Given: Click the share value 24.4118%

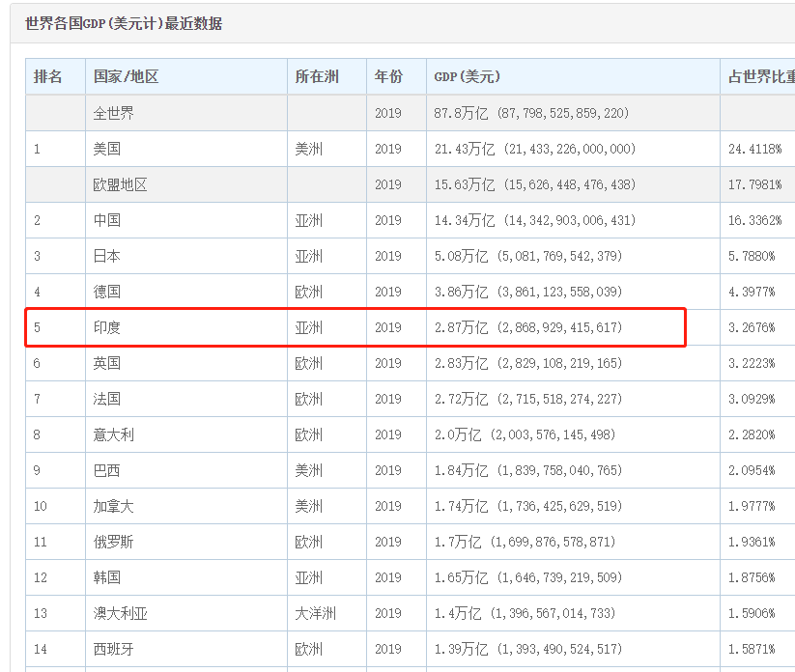Looking at the screenshot, I should click(x=755, y=149).
